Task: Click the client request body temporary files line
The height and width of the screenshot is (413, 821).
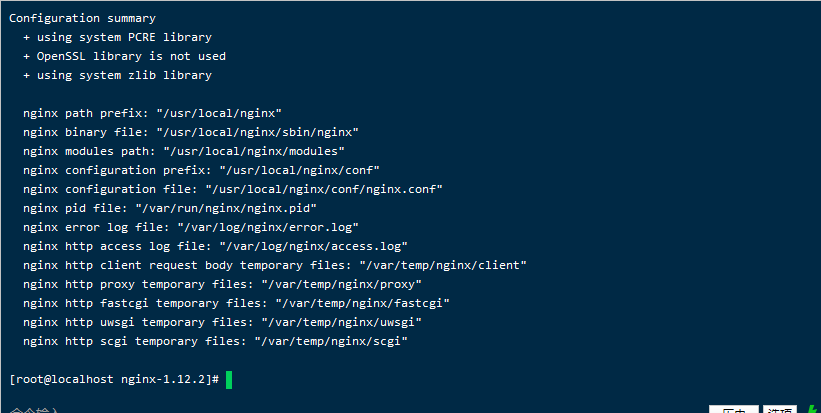Action: point(274,266)
